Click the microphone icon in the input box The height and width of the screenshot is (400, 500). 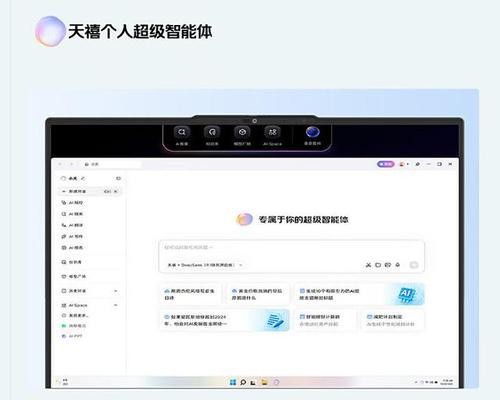(x=397, y=265)
